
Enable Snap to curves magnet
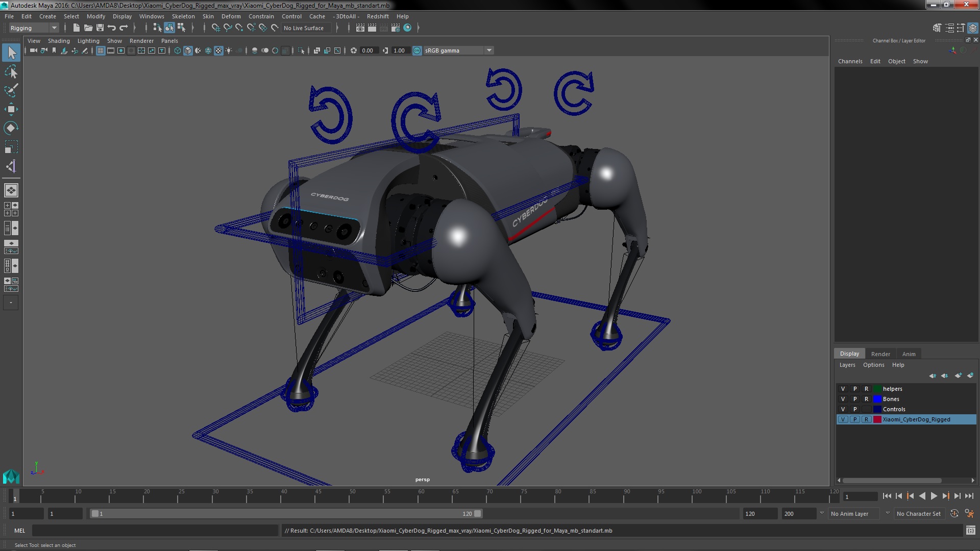[x=228, y=28]
